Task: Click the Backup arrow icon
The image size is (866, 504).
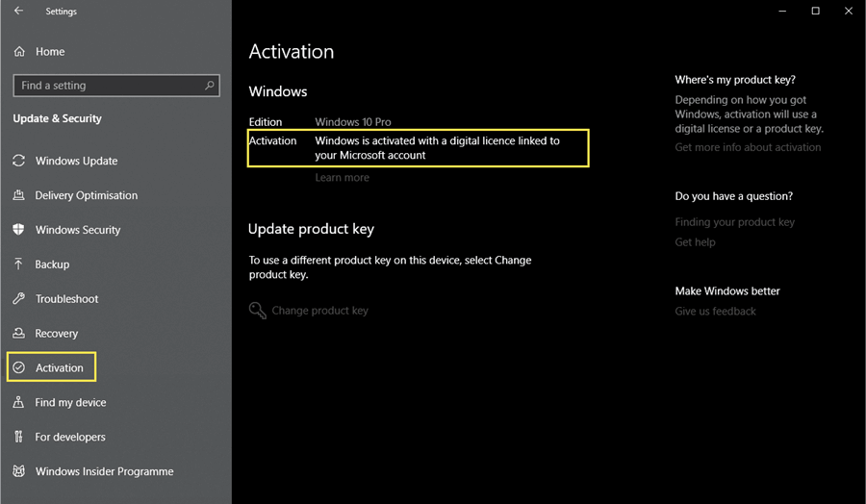Action: pos(19,264)
